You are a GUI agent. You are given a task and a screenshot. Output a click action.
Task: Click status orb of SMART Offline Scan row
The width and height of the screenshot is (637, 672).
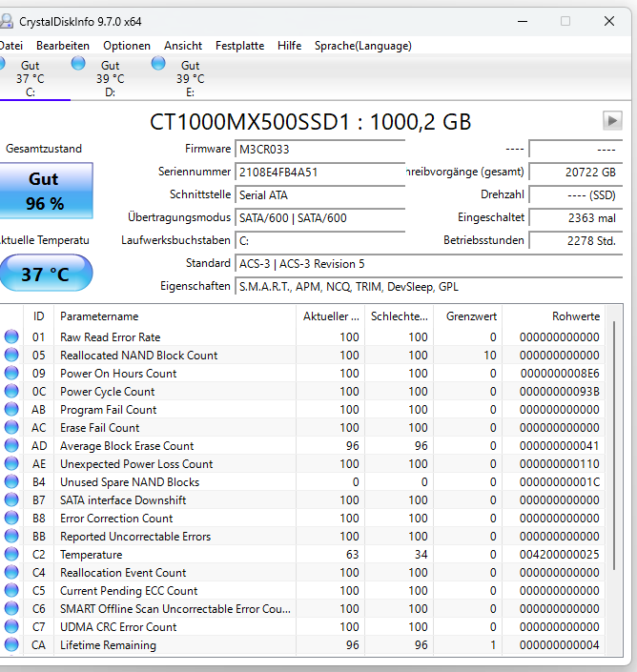11,608
